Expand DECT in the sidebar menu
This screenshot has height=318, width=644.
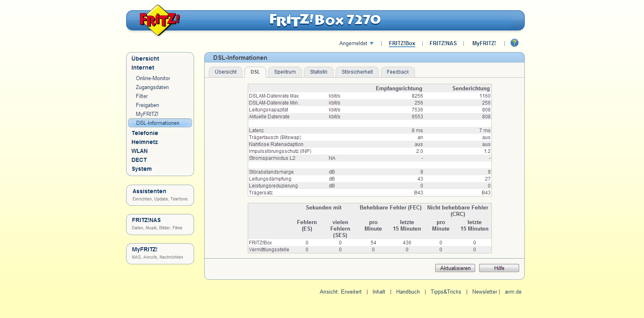139,160
